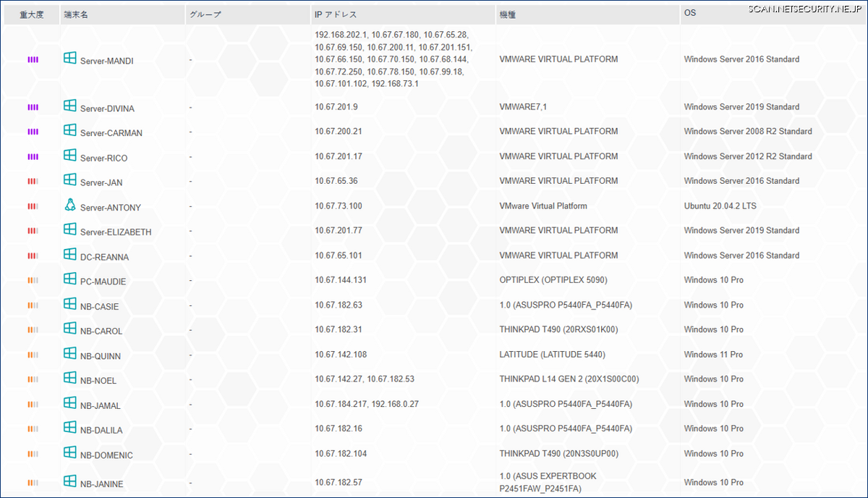
Task: Select Windows icon beside NB-QUINN
Action: (x=69, y=353)
